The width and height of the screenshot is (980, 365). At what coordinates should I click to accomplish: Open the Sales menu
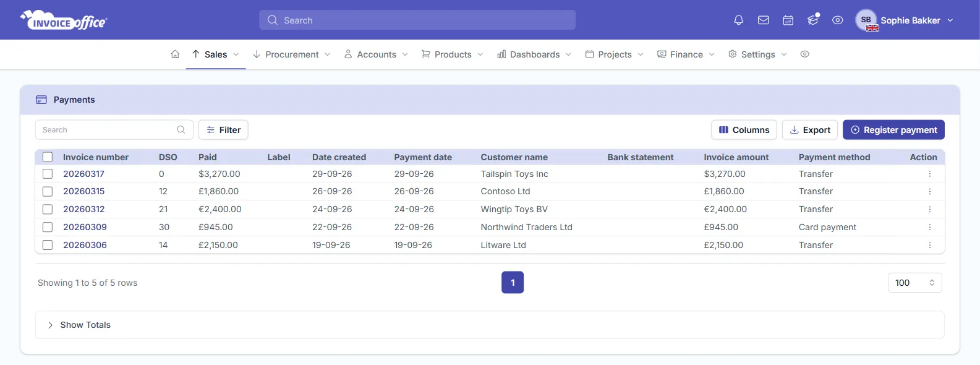(216, 54)
